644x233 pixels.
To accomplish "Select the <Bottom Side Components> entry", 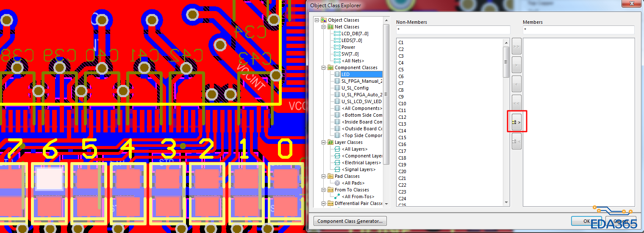I will (362, 115).
